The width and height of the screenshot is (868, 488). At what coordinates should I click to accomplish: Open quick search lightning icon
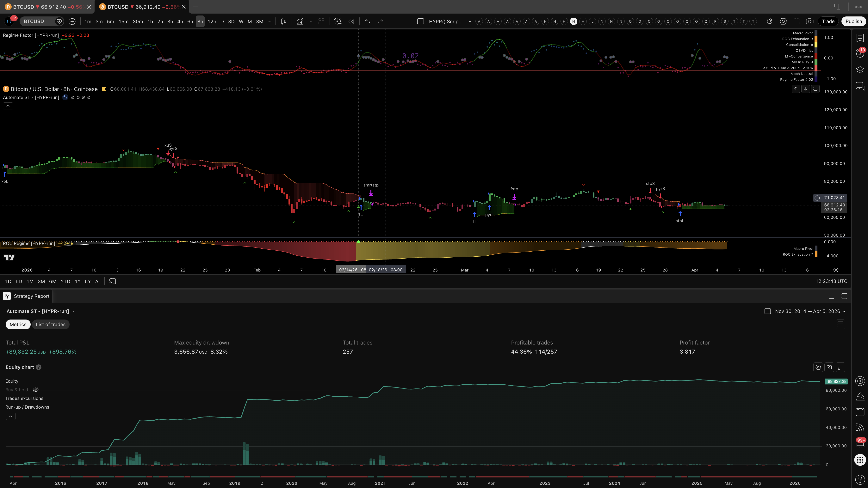770,21
